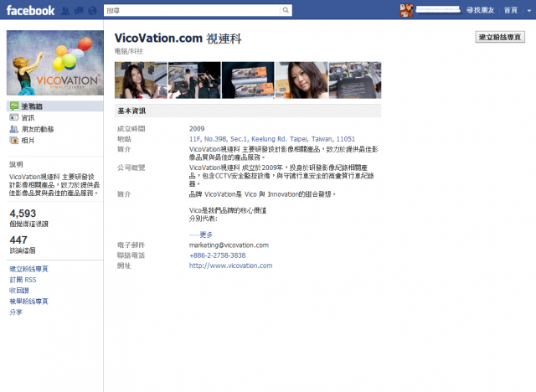Click the 分享 share link
Viewport: 536px width, 392px height.
coord(16,312)
